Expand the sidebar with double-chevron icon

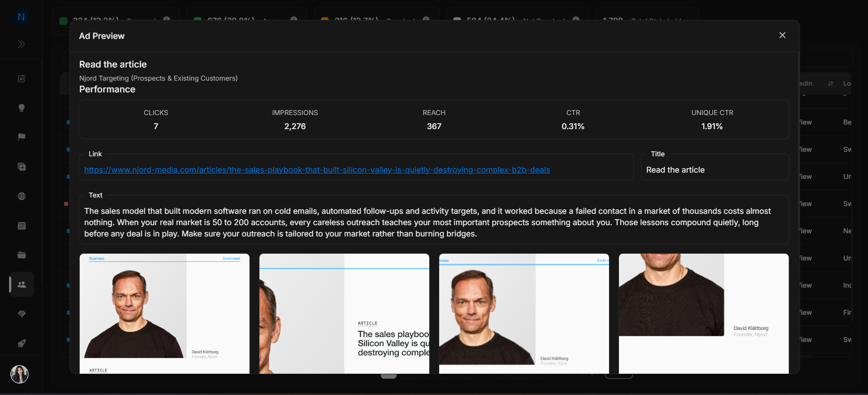pos(21,44)
